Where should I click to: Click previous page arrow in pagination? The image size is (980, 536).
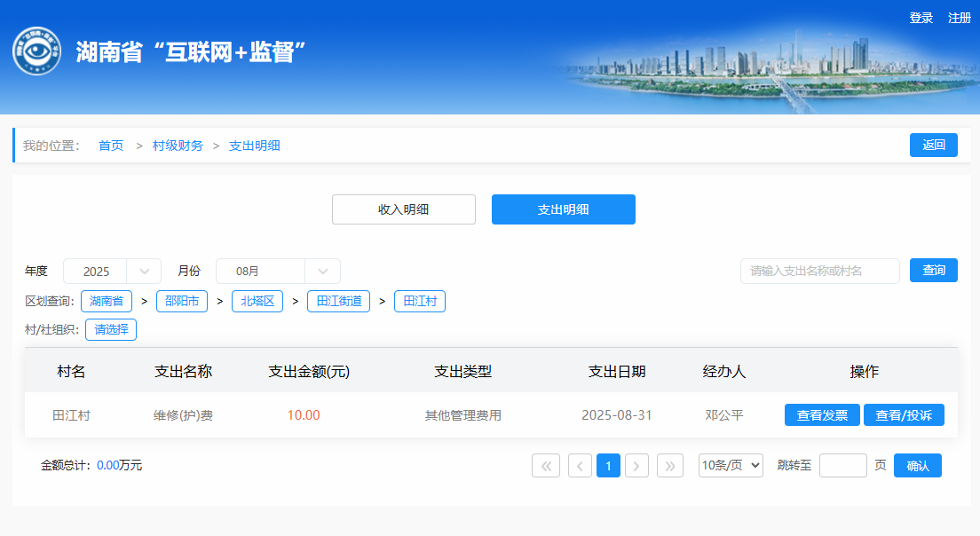pyautogui.click(x=580, y=466)
